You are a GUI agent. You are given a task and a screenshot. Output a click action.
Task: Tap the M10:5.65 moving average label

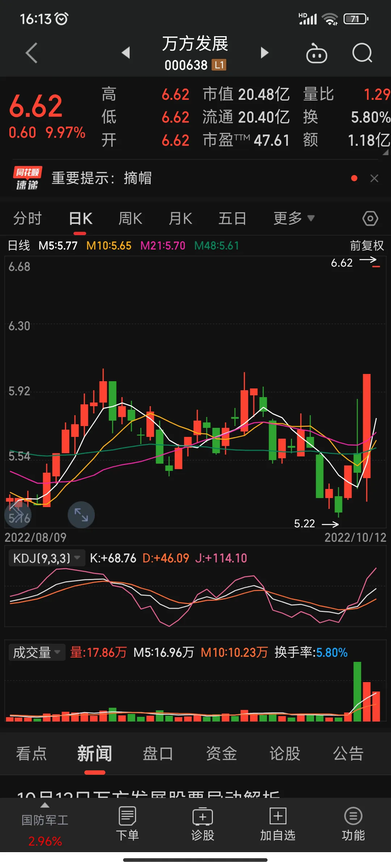[109, 246]
